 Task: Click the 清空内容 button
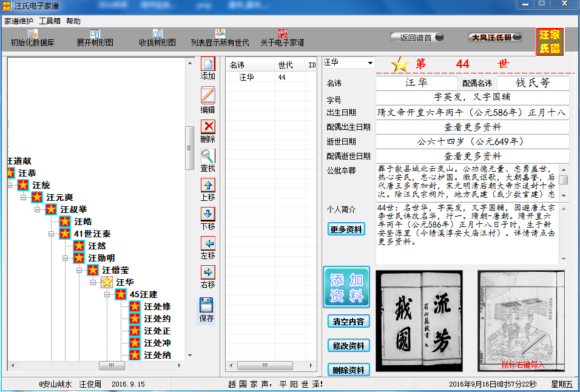(x=348, y=322)
